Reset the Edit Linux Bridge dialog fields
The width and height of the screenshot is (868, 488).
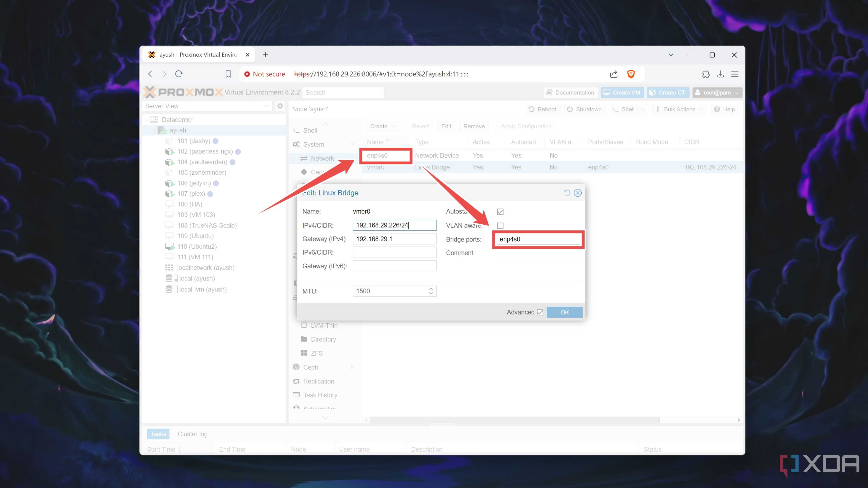[567, 193]
